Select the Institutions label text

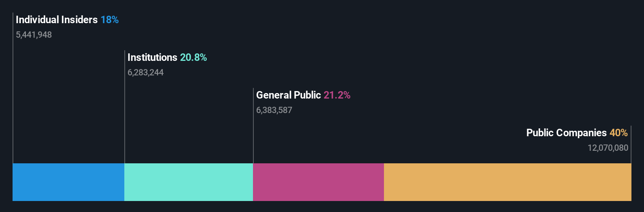152,57
